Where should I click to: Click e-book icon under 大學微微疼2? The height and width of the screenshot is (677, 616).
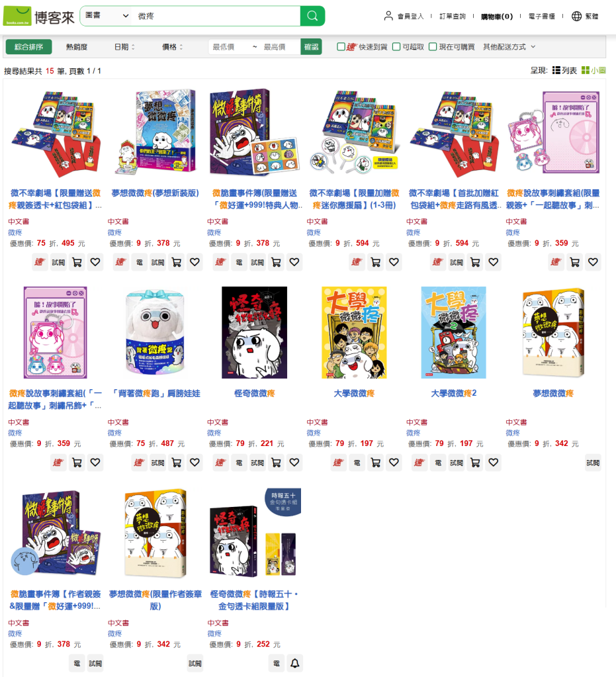pos(438,463)
